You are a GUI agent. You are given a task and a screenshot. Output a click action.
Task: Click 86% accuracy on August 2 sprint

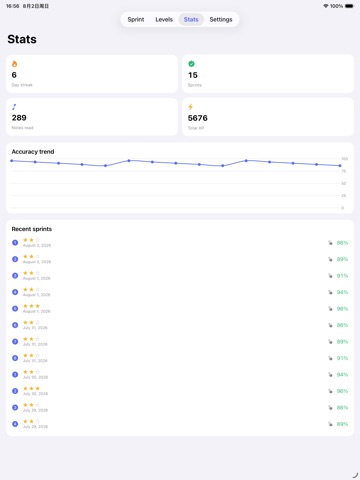[x=342, y=243]
